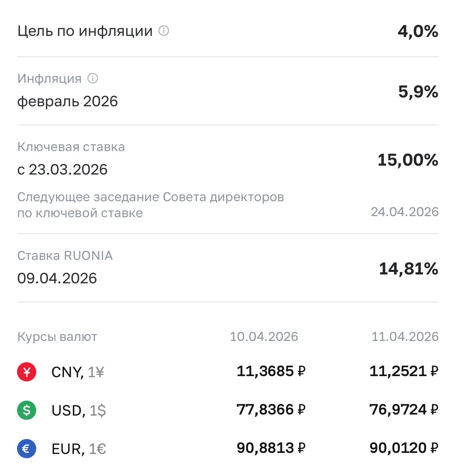Tap the red CNY yuan icon
Screen dimensions: 456x476
[x=27, y=372]
